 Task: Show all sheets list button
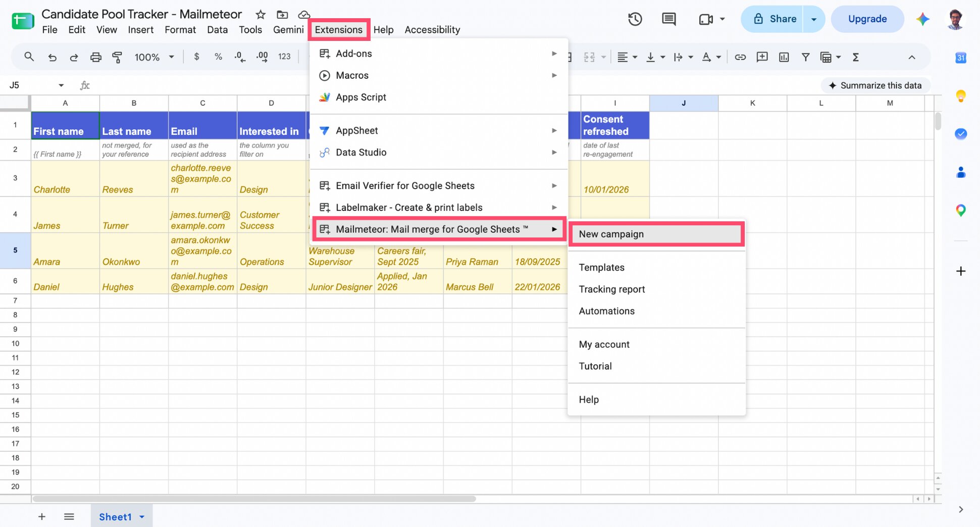69,516
